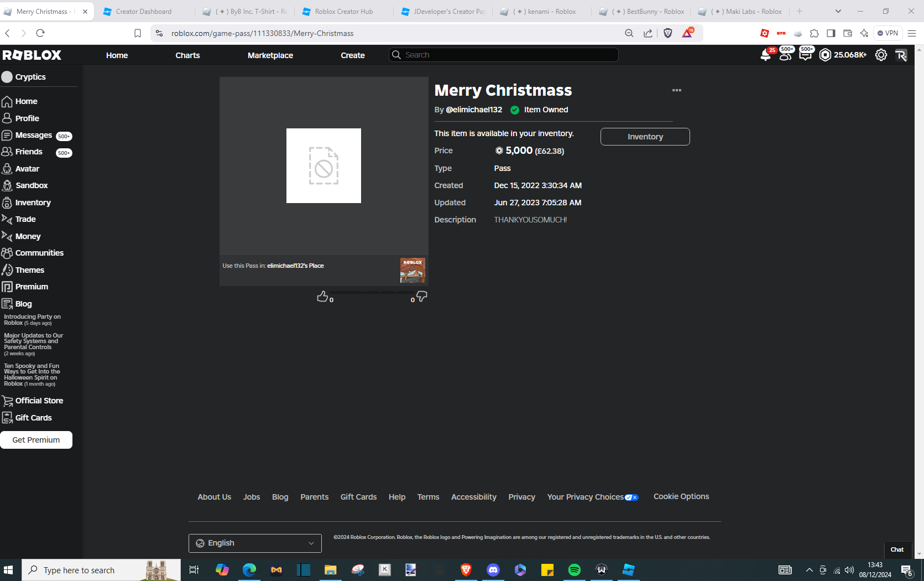Open elimichael132's Place link
Screen dimensions: 924x581
(x=295, y=266)
